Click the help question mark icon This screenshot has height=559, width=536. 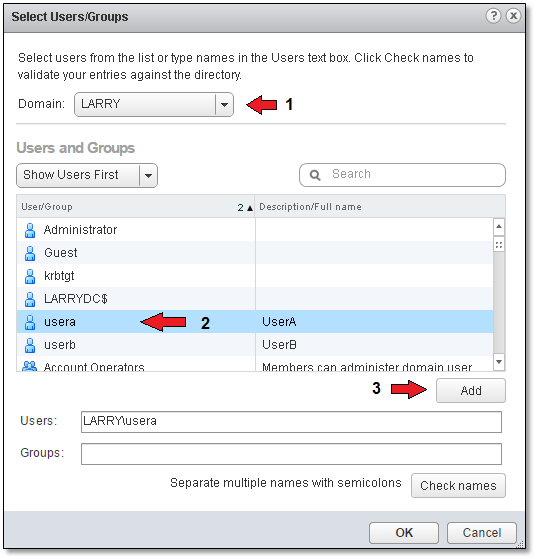pyautogui.click(x=494, y=16)
